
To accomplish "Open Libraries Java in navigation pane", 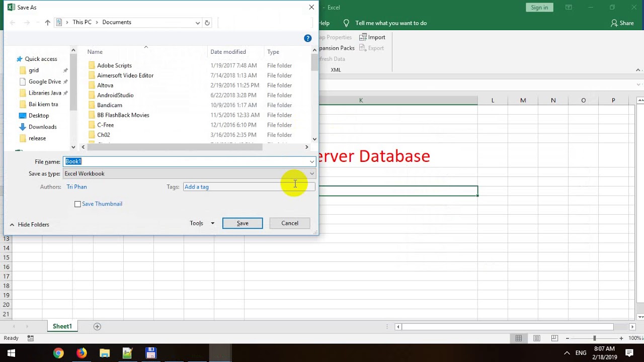I will pos(45,93).
